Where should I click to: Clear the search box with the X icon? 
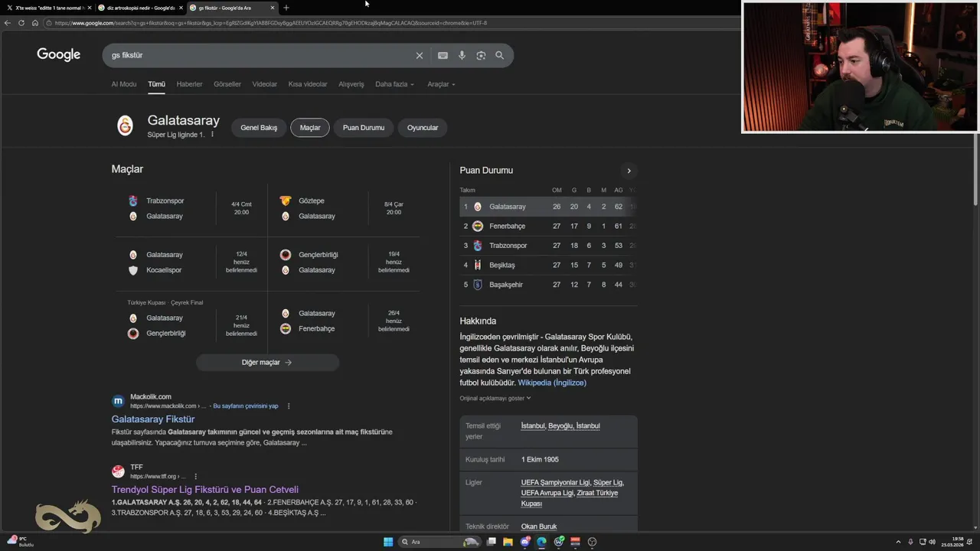point(420,55)
